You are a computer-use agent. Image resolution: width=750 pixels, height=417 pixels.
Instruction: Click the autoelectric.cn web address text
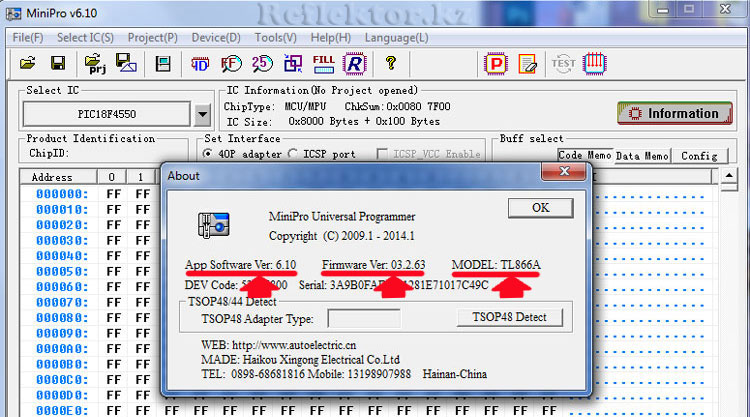(294, 345)
